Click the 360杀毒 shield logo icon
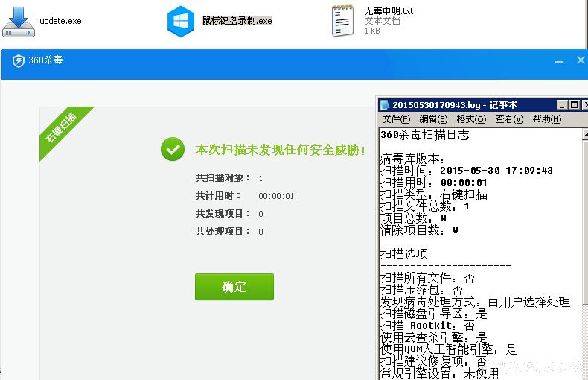Screen dimensions: 588x380 19,60
